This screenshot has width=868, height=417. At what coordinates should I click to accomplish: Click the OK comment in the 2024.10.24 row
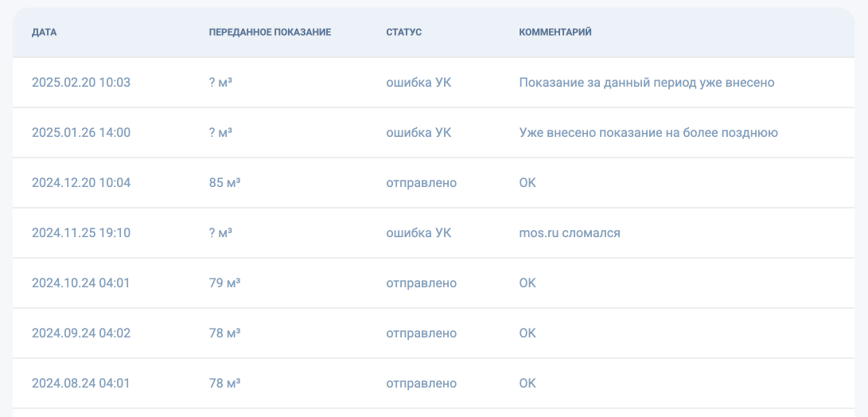click(x=527, y=283)
